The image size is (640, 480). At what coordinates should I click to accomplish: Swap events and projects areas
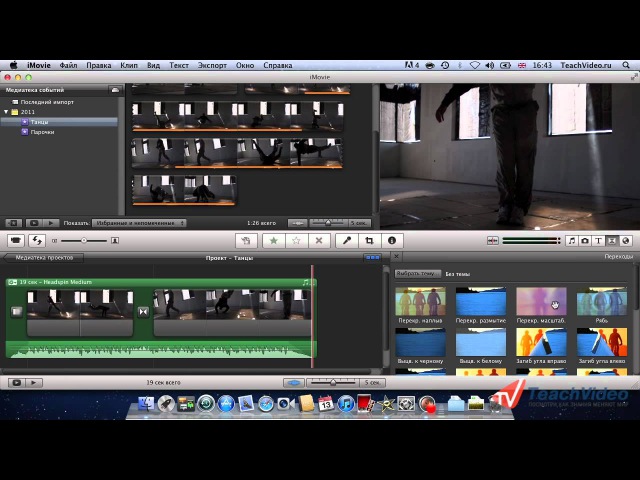tap(37, 241)
